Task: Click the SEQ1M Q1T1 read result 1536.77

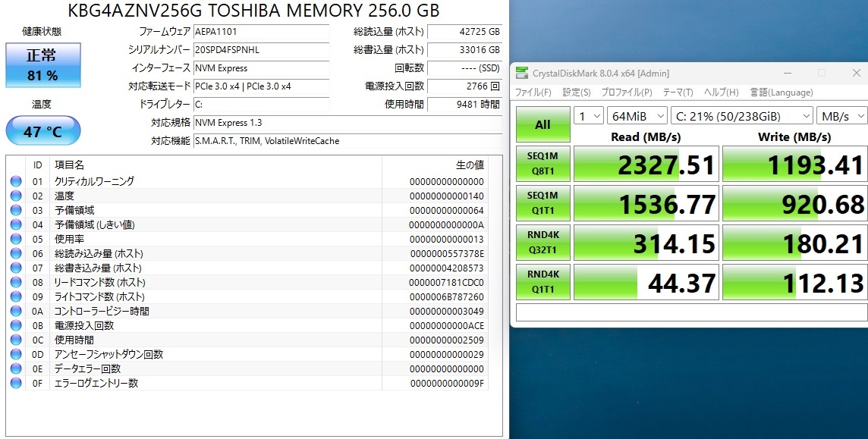Action: (x=646, y=203)
